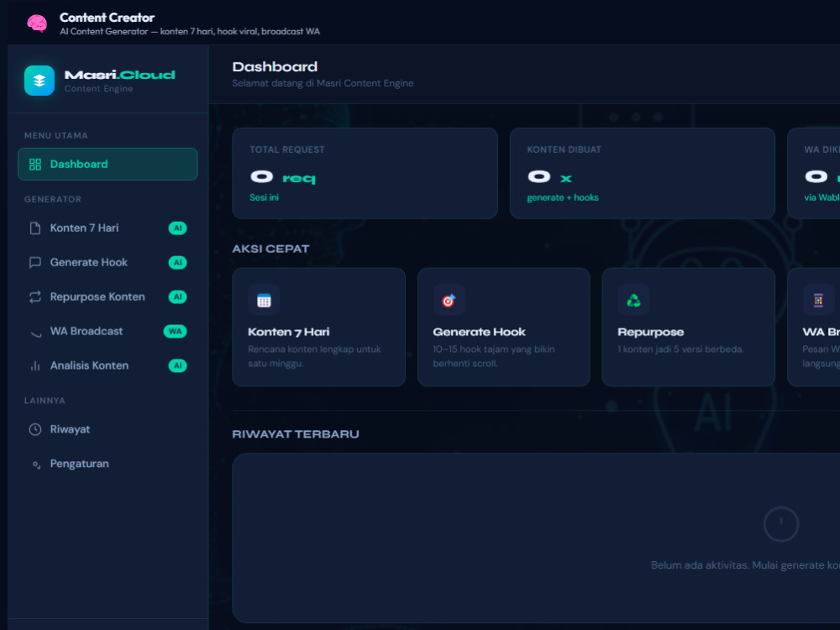Viewport: 840px width, 630px height.
Task: Click the calendar icon on Konten 7 Hari card
Action: coord(264,300)
